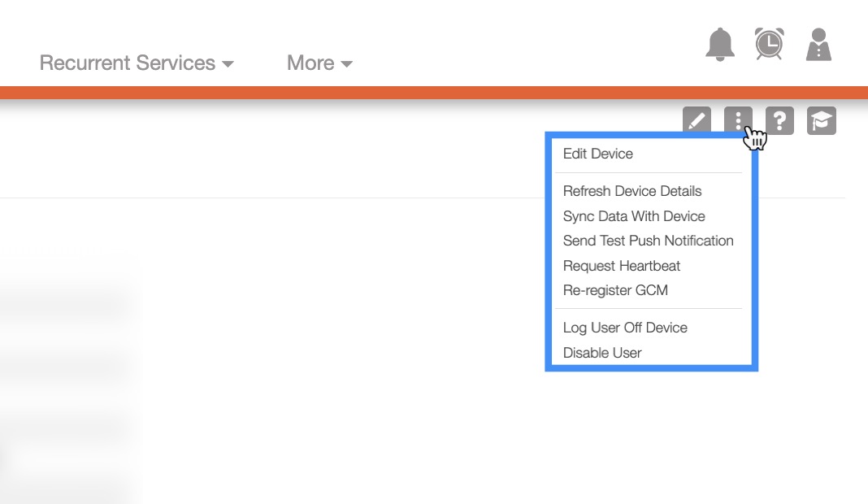868x504 pixels.
Task: Expand the Recurrent Services dropdown arrow
Action: pyautogui.click(x=228, y=64)
